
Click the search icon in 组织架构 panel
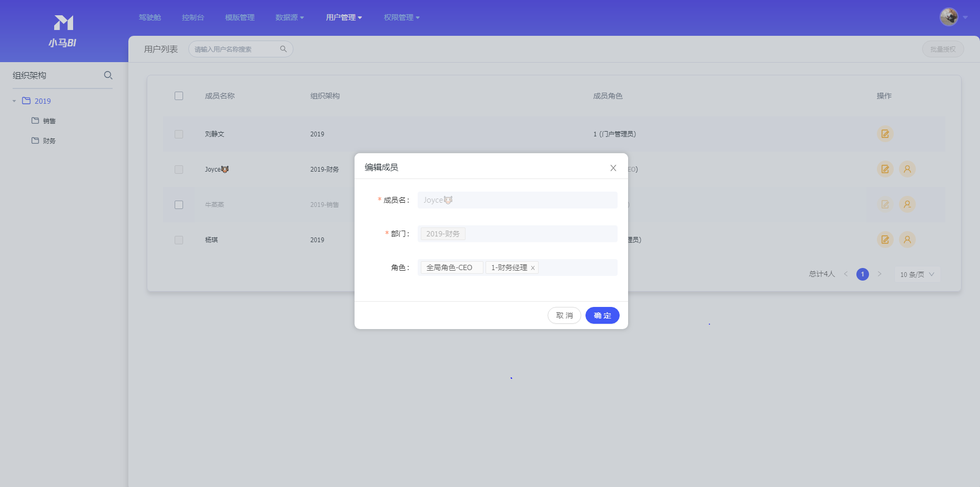pyautogui.click(x=108, y=75)
